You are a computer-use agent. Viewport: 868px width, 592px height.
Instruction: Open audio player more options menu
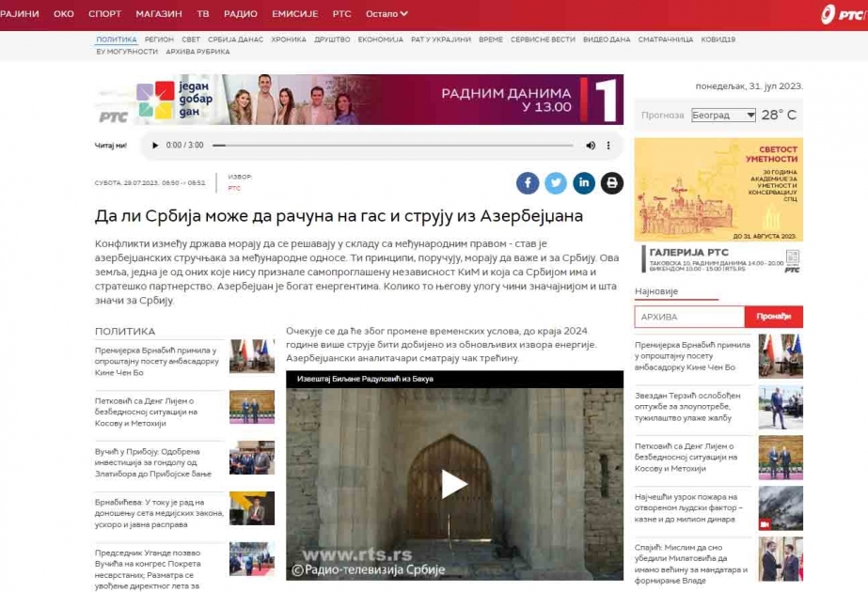[608, 146]
